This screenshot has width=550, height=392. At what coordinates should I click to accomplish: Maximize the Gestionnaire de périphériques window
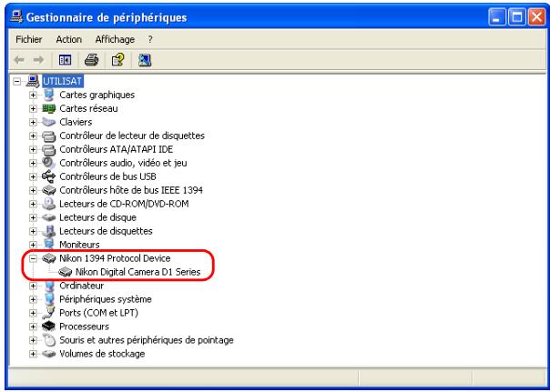click(517, 17)
